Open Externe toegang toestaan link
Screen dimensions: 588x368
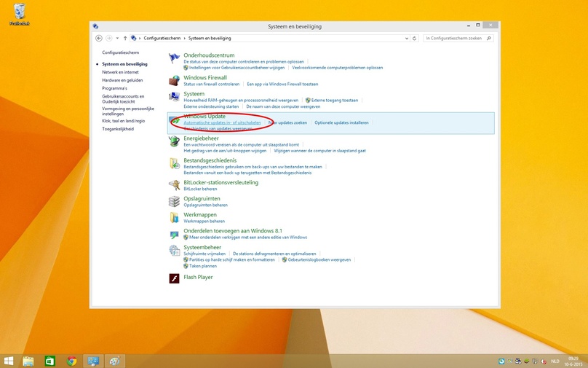(335, 101)
